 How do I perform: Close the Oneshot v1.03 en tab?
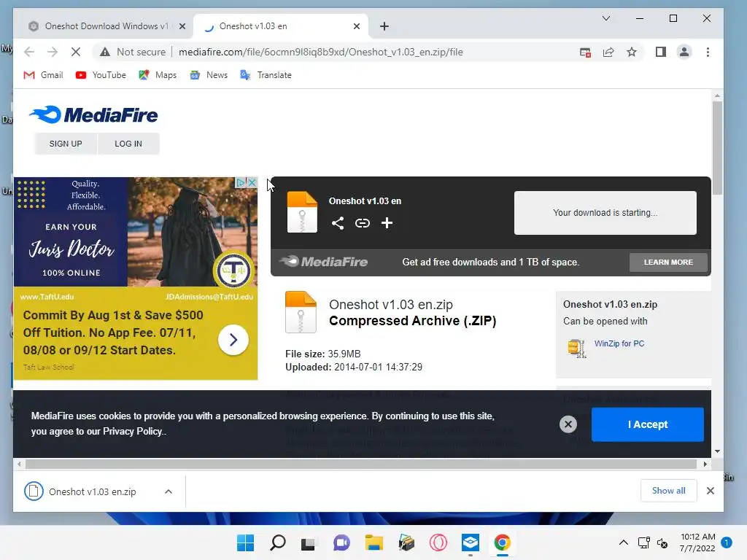click(x=356, y=26)
